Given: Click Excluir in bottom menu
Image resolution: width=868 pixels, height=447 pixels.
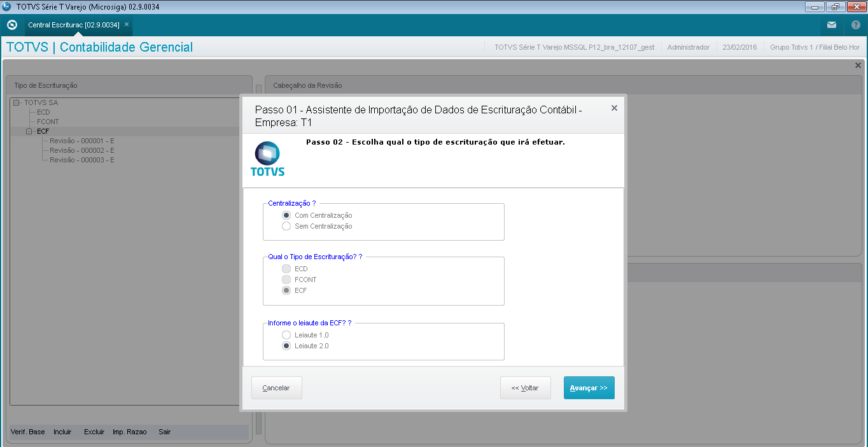Looking at the screenshot, I should (x=94, y=432).
